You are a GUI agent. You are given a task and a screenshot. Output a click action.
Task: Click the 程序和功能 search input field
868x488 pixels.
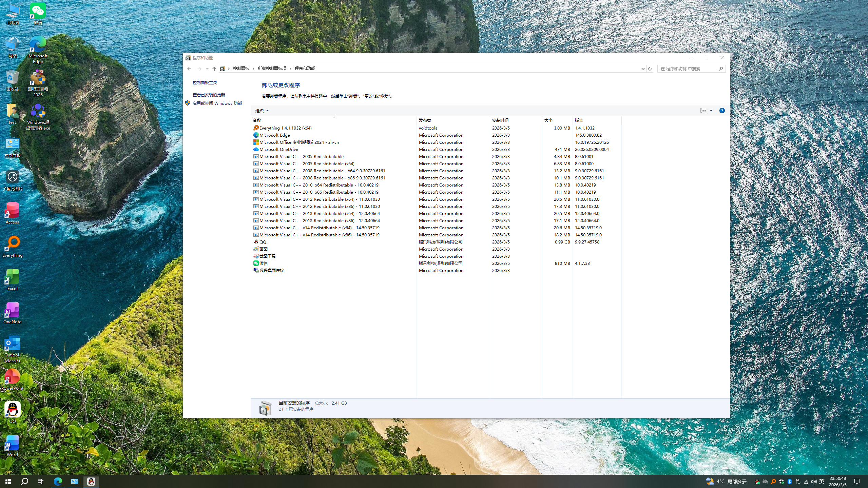tap(689, 68)
